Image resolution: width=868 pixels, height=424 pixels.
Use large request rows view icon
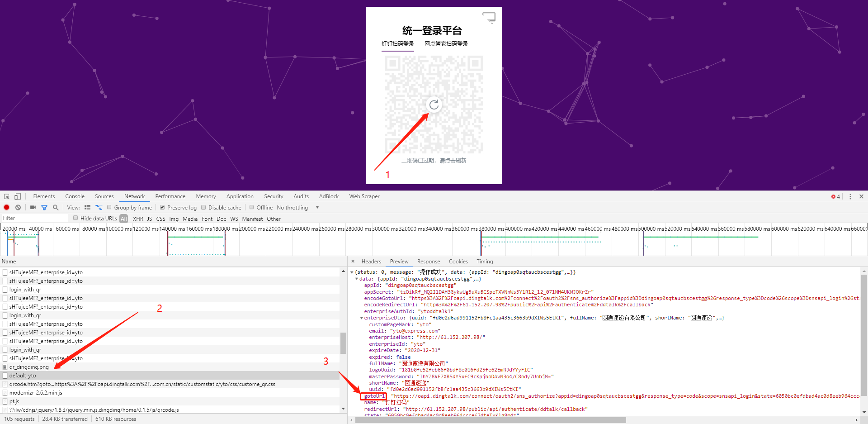click(87, 208)
